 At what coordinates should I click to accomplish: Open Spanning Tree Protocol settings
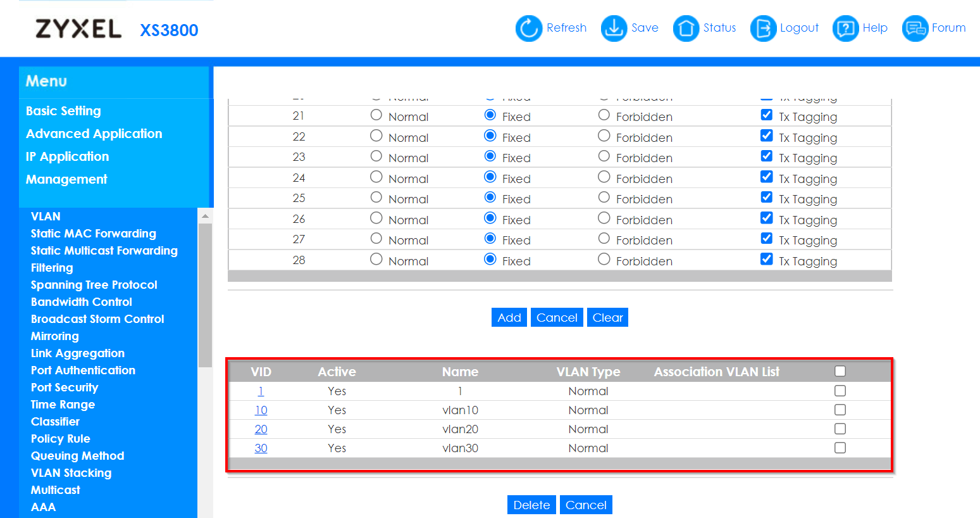[94, 284]
